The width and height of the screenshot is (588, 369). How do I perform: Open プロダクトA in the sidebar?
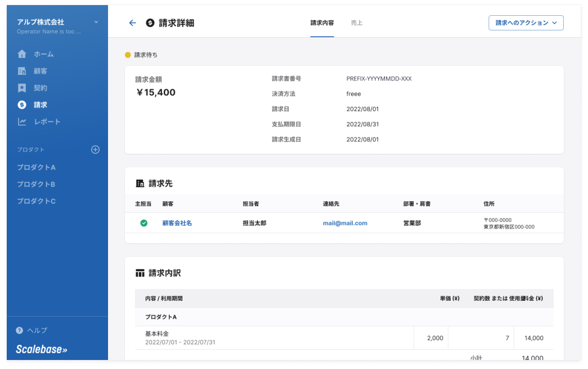(36, 167)
